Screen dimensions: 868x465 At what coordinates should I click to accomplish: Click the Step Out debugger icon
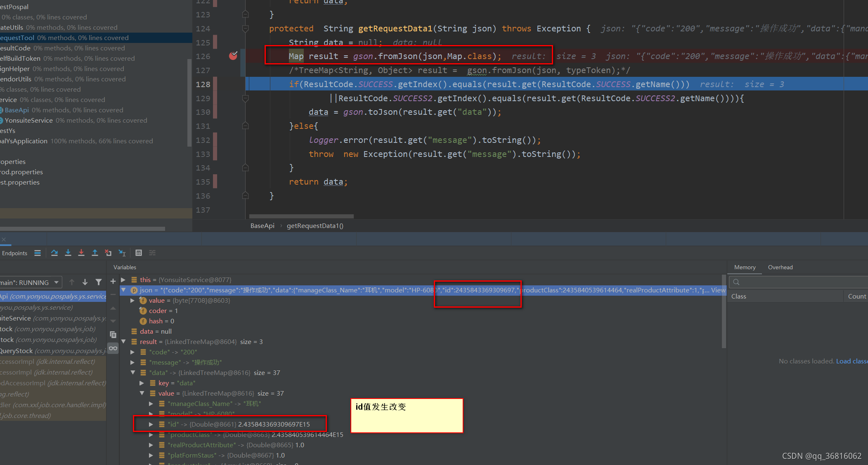[95, 253]
